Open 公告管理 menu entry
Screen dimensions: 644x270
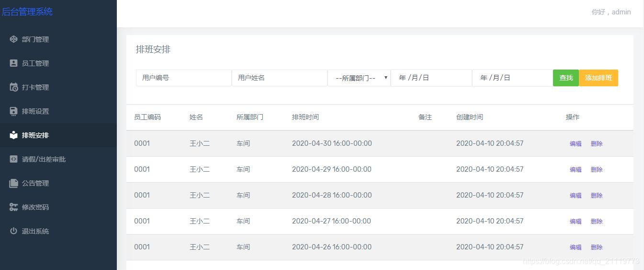point(58,183)
